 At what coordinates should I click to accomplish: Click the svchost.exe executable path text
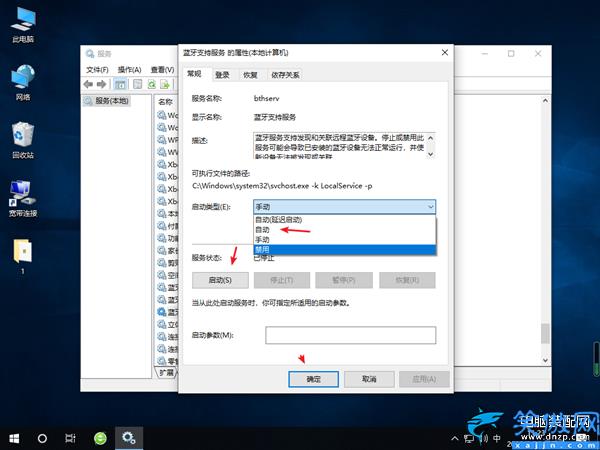(282, 186)
